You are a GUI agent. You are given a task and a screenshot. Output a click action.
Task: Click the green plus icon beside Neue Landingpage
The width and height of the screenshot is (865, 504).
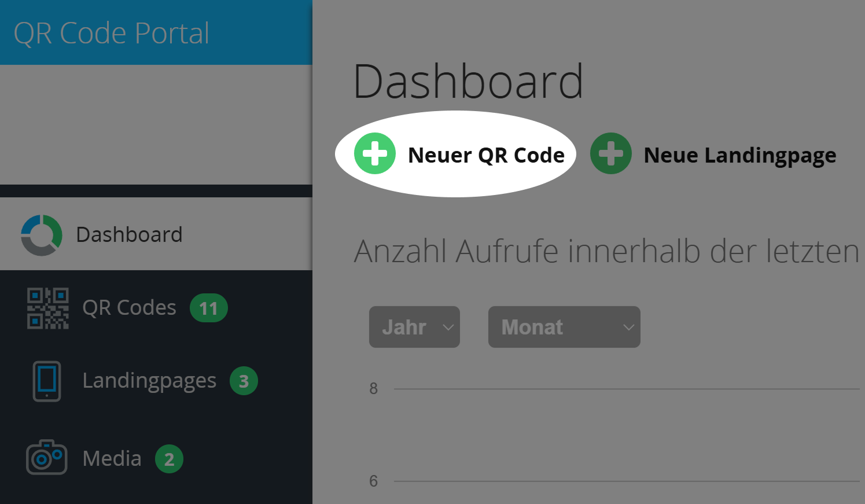(x=610, y=153)
